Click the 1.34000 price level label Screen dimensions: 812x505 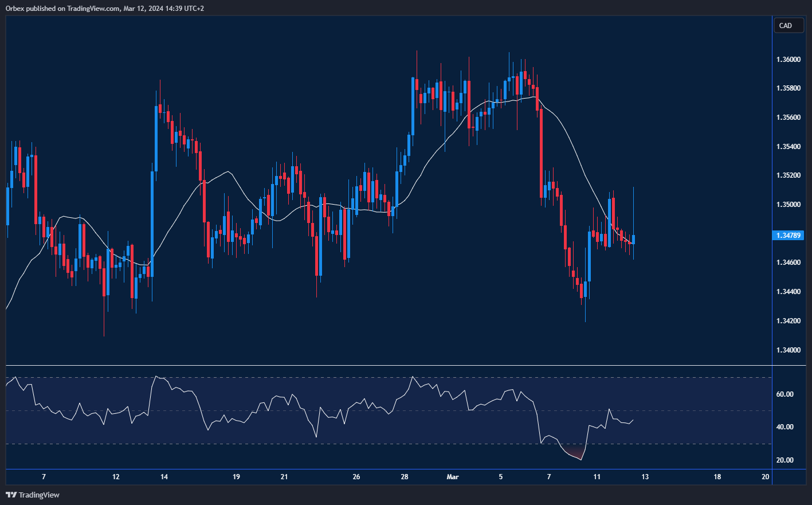(789, 350)
